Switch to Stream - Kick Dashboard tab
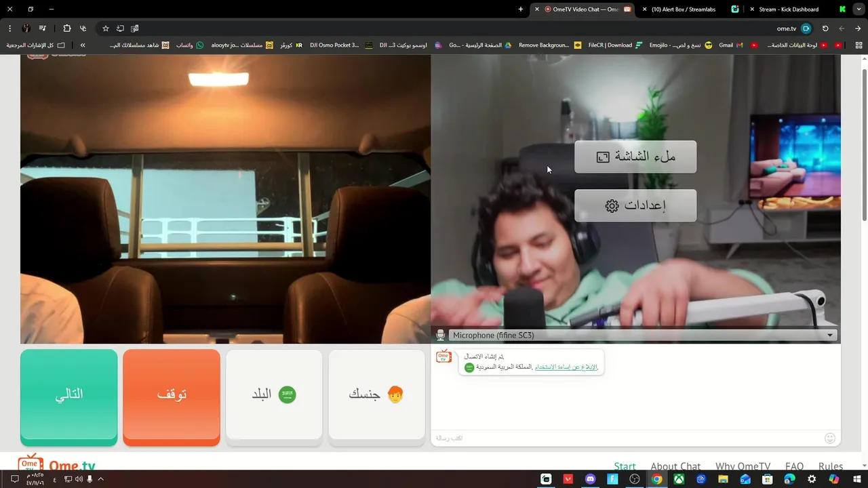Screen dimensions: 868x488 pyautogui.click(x=797, y=9)
